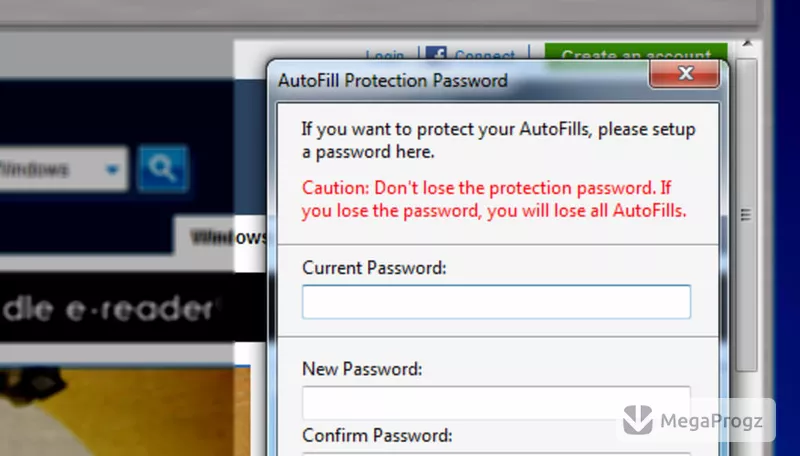Focus the Current Password field
Screen dimensions: 800x456
(496, 302)
